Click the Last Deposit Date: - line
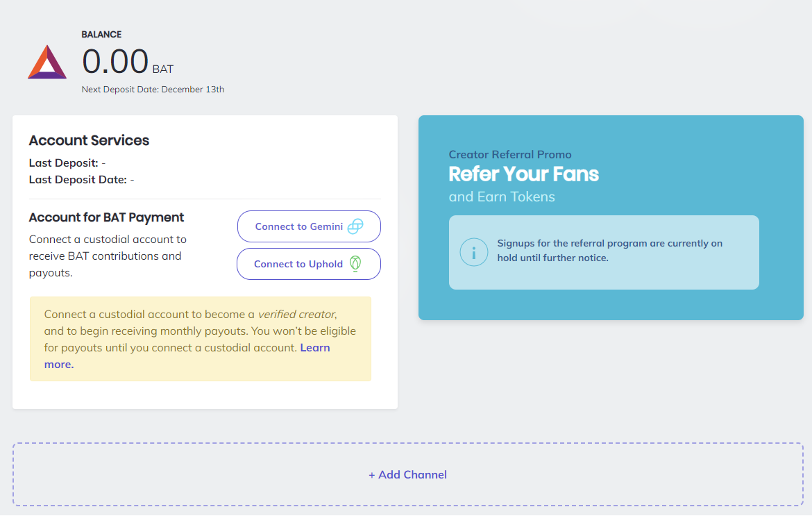The image size is (812, 516). (x=81, y=179)
